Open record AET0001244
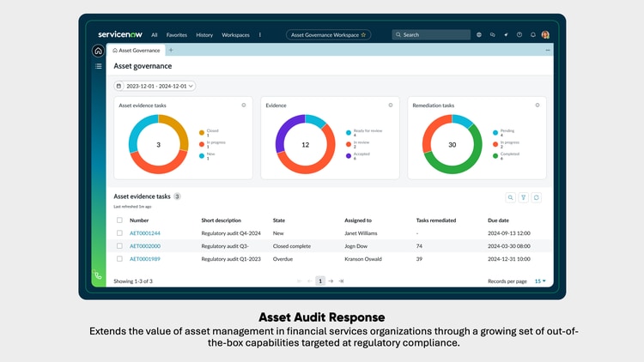644x362 pixels. (145, 233)
